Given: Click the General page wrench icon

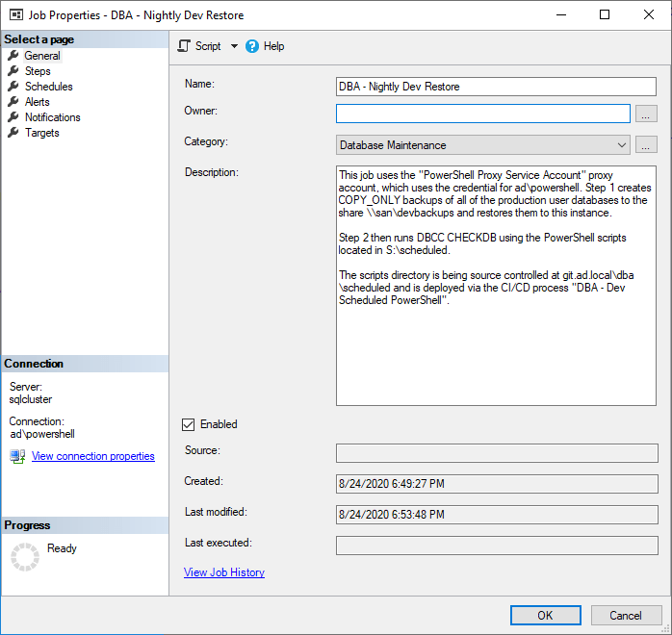Looking at the screenshot, I should (13, 55).
